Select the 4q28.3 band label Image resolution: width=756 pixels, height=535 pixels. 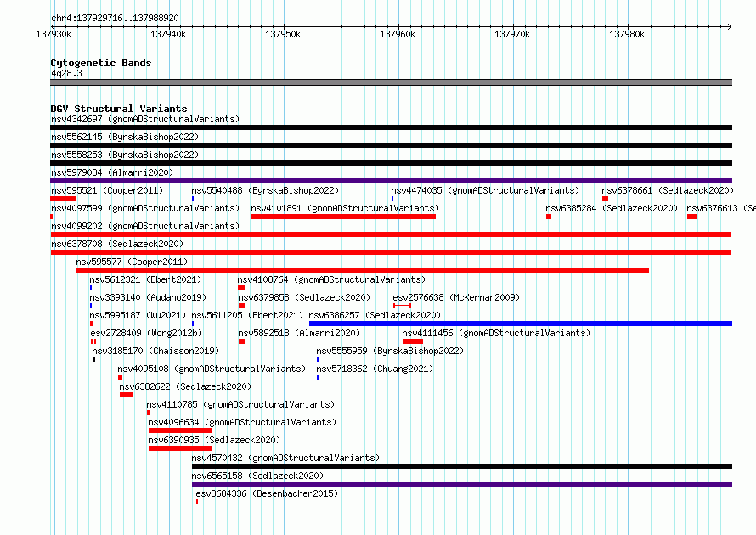pyautogui.click(x=66, y=73)
